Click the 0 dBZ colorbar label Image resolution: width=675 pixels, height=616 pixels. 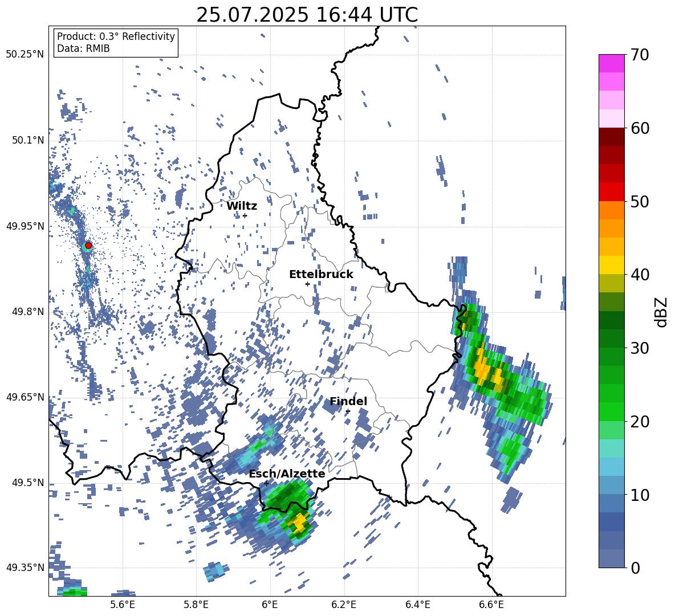635,568
